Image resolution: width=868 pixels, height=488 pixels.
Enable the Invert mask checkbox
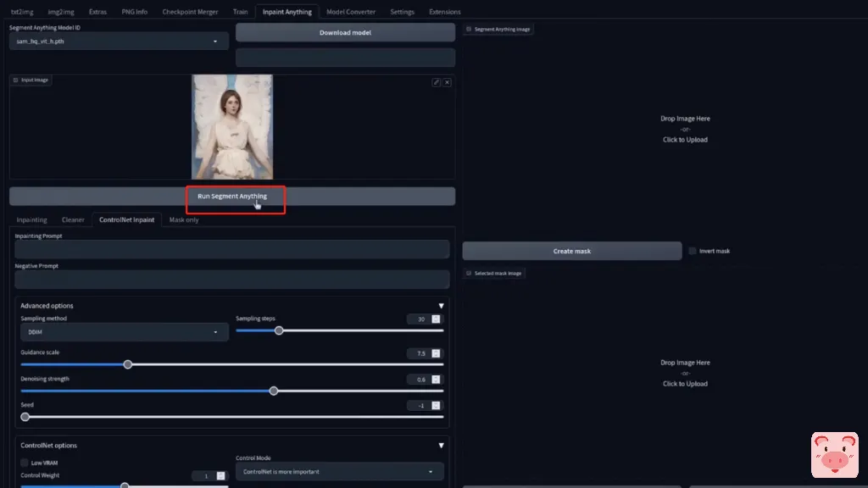(693, 252)
